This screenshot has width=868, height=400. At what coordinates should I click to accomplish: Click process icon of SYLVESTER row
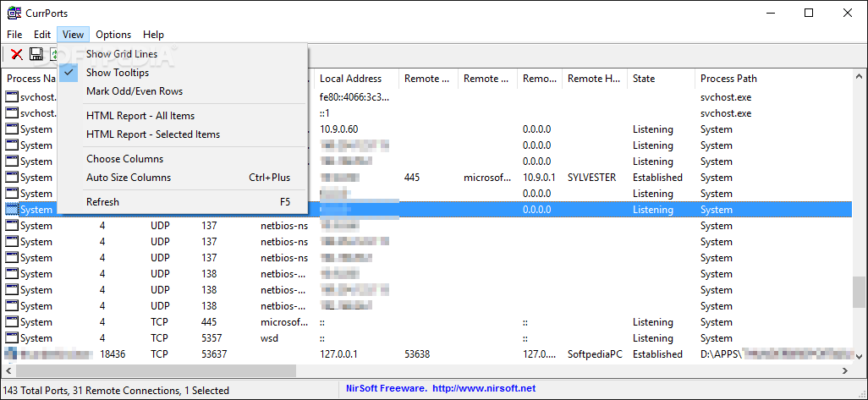[12, 178]
